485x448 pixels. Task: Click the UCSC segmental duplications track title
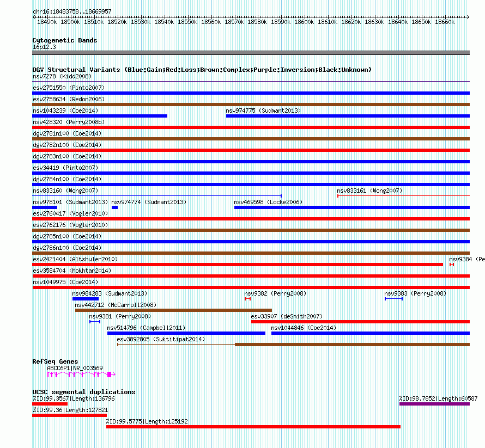pyautogui.click(x=84, y=392)
